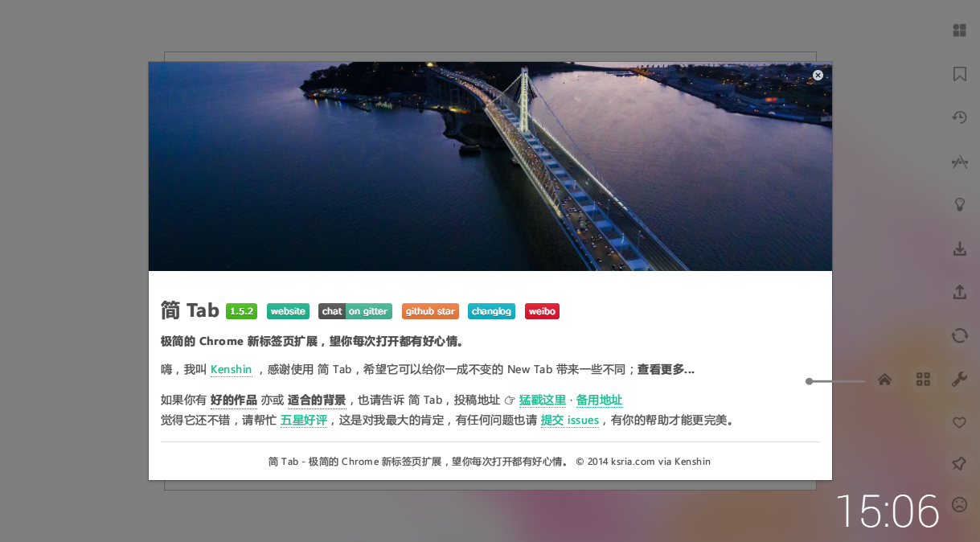Click the 1.5.2 version badge
980x542 pixels.
(x=241, y=311)
